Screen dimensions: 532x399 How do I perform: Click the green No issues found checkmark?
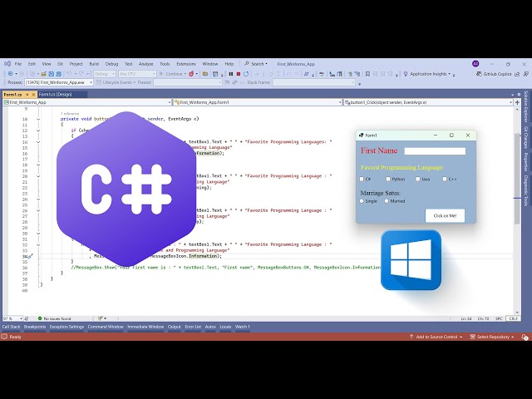(x=40, y=318)
